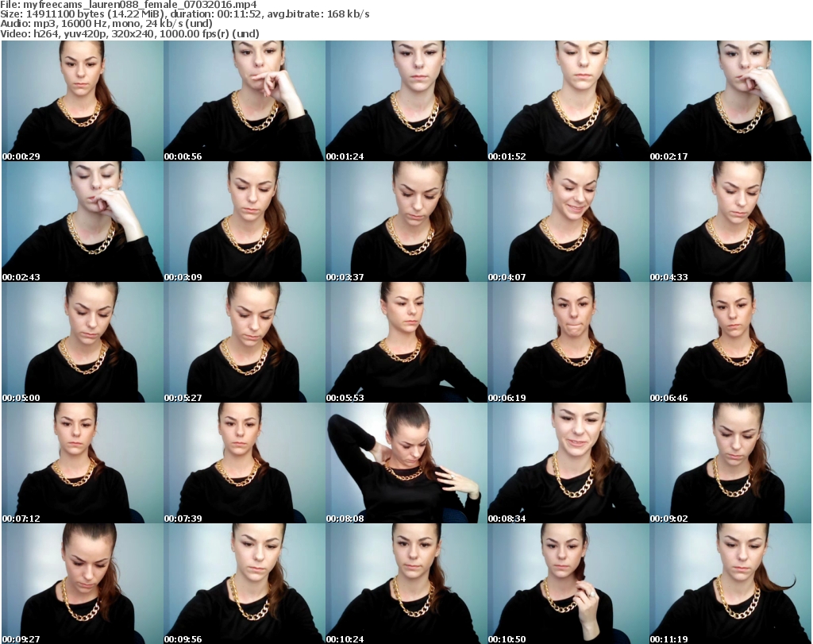Select the thumbnail timestamped 00:00:29
Image resolution: width=813 pixels, height=644 pixels.
pyautogui.click(x=83, y=101)
